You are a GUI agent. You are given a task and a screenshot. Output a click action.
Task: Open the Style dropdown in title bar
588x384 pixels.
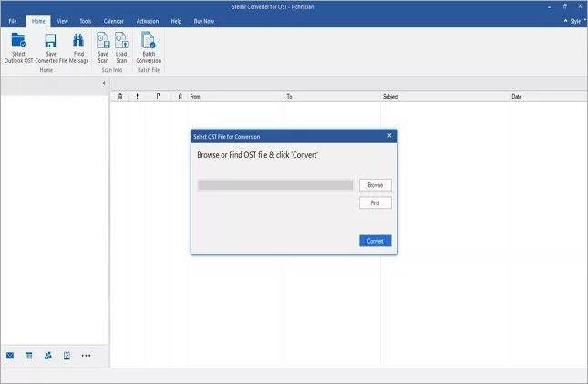573,19
